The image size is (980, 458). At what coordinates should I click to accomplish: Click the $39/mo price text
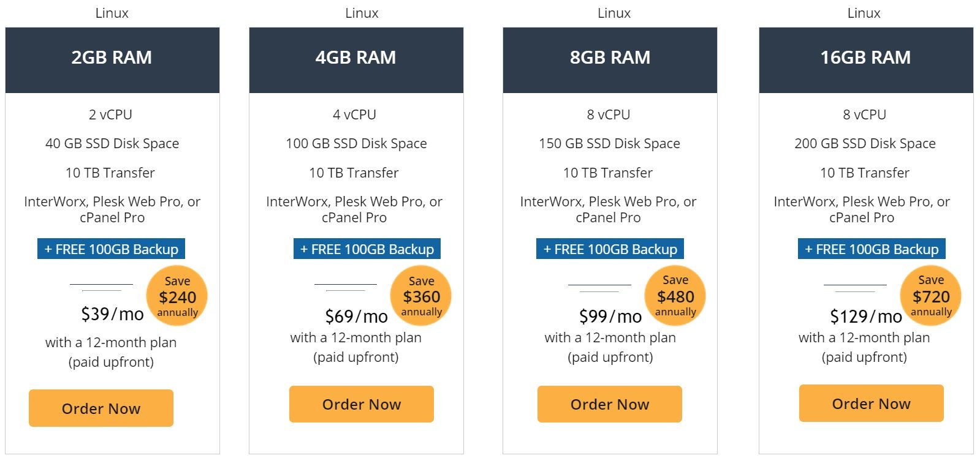pyautogui.click(x=112, y=314)
